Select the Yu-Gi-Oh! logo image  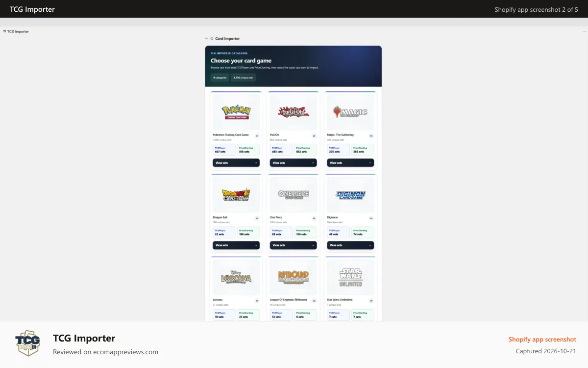coord(293,112)
